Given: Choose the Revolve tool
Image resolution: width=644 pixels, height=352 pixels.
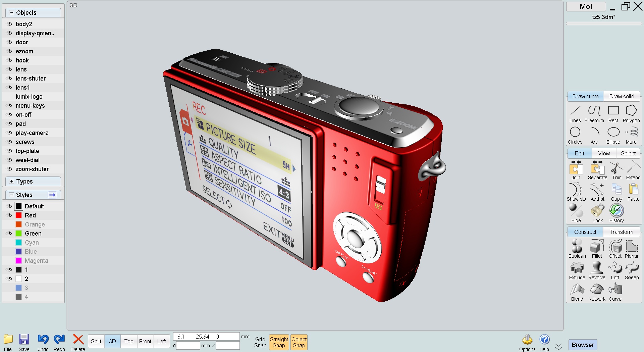Looking at the screenshot, I should [x=597, y=270].
